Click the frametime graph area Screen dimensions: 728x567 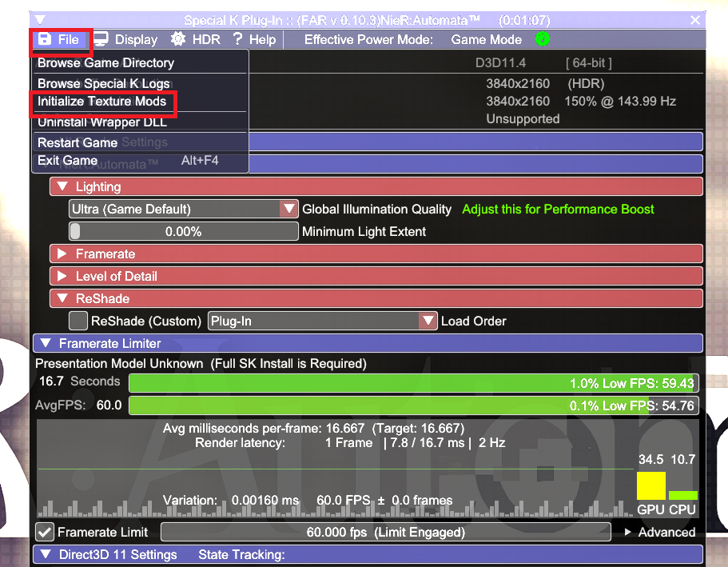[334, 469]
